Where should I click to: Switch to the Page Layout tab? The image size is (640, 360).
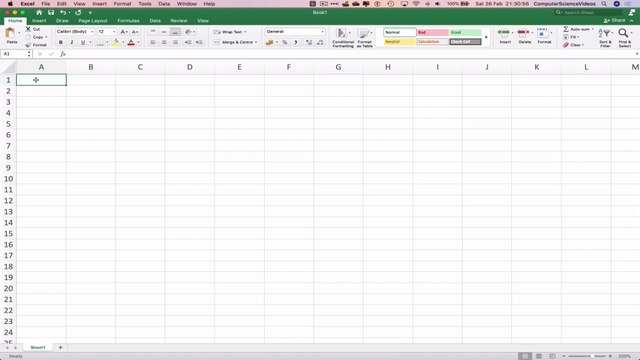[93, 21]
